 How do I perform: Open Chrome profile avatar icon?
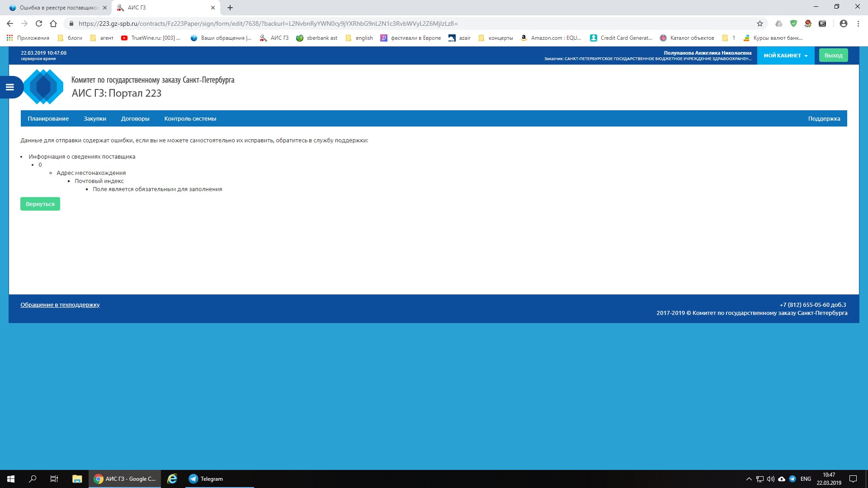click(843, 23)
